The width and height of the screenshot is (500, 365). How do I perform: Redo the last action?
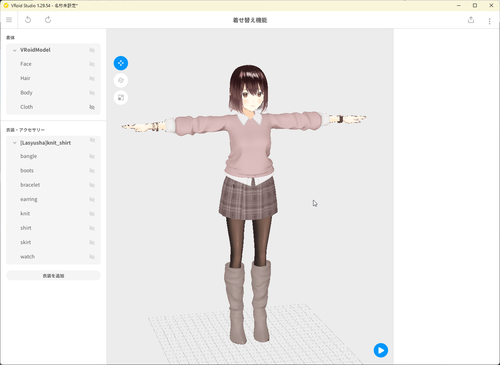tap(48, 20)
